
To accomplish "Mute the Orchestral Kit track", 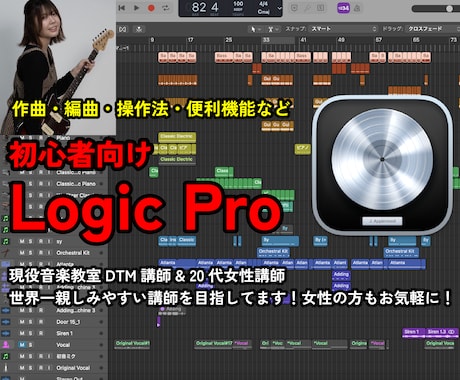I will 22,253.
